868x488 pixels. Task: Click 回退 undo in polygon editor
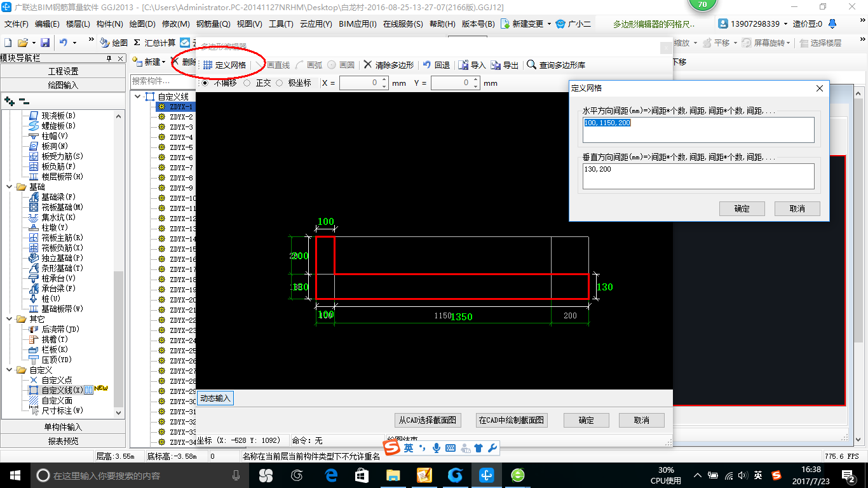[436, 65]
